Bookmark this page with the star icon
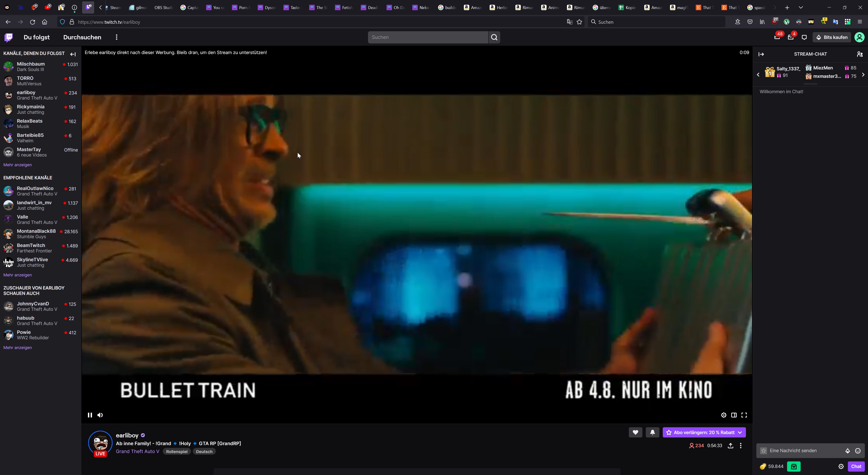 pos(579,22)
